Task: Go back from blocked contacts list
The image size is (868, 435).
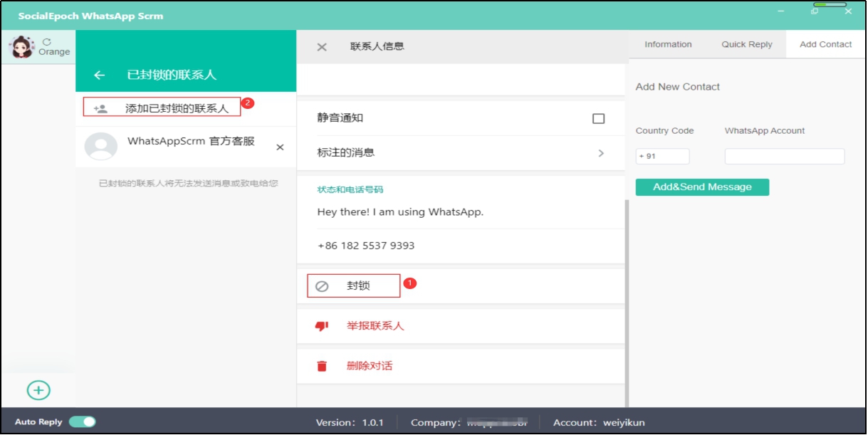Action: 100,75
